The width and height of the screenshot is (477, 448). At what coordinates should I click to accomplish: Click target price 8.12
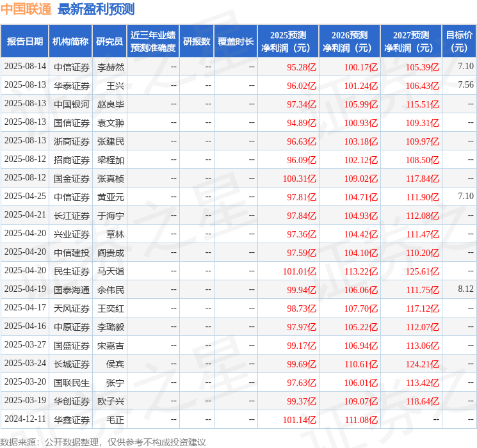click(465, 289)
